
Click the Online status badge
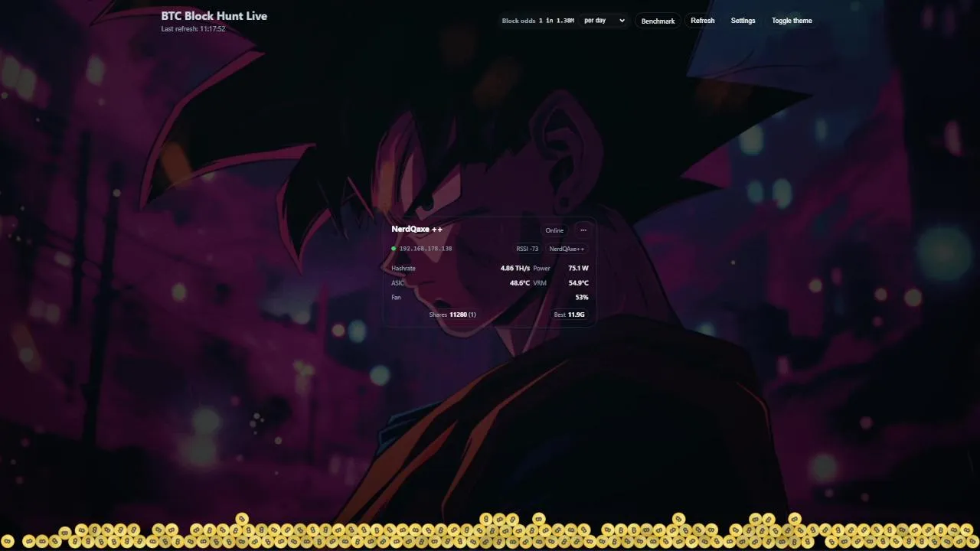coord(554,230)
